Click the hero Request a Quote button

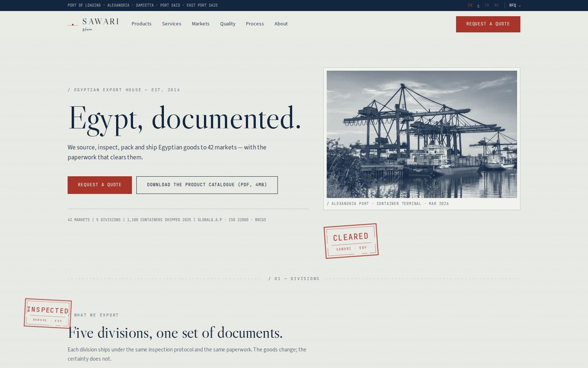[x=100, y=185]
